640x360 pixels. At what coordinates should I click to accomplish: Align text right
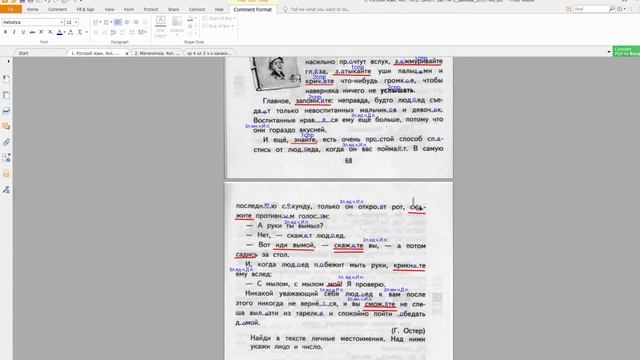click(136, 22)
